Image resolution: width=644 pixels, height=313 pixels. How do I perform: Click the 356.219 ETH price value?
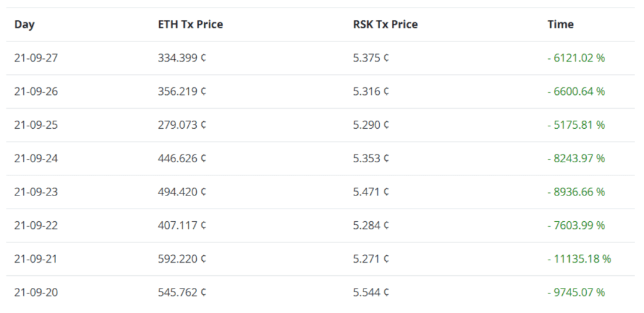coord(182,92)
